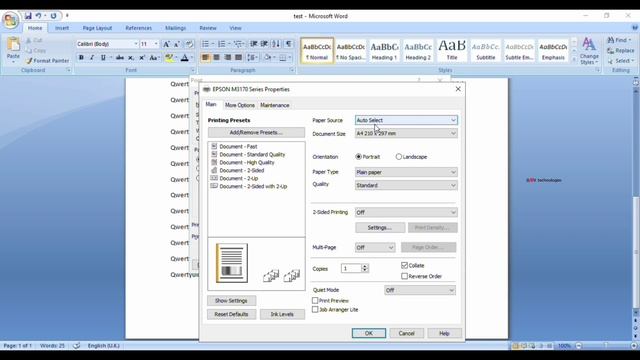Click the Show Settings button
Viewport: 640px width, 360px height.
click(231, 301)
